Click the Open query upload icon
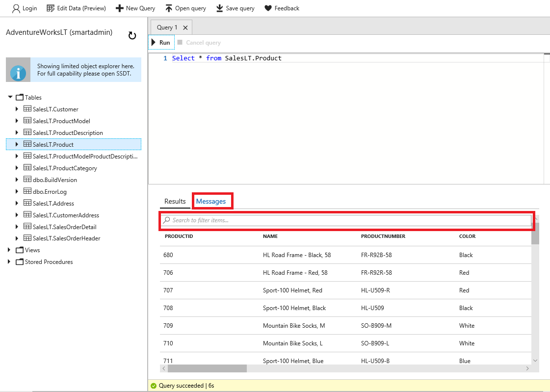Screen dimensions: 550x392 point(169,8)
